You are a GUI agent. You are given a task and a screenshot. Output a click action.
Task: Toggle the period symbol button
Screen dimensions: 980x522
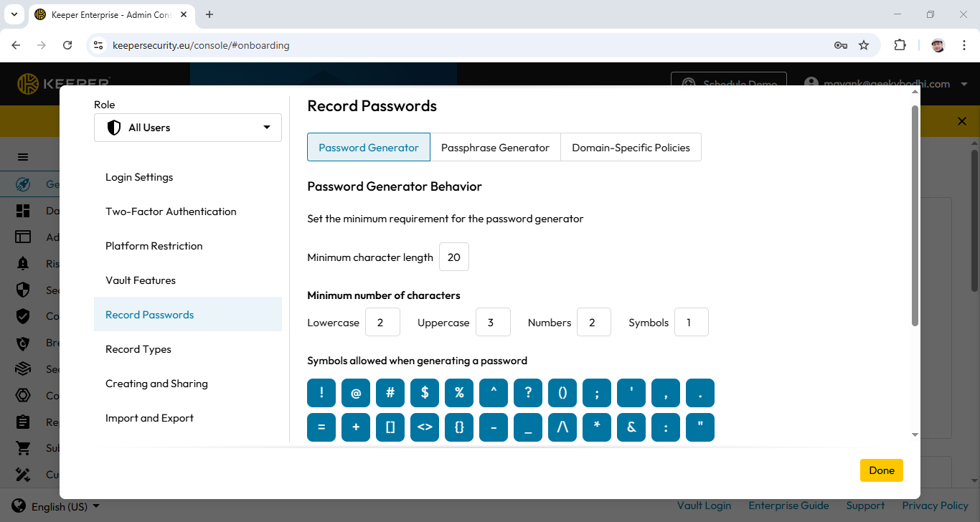click(700, 393)
